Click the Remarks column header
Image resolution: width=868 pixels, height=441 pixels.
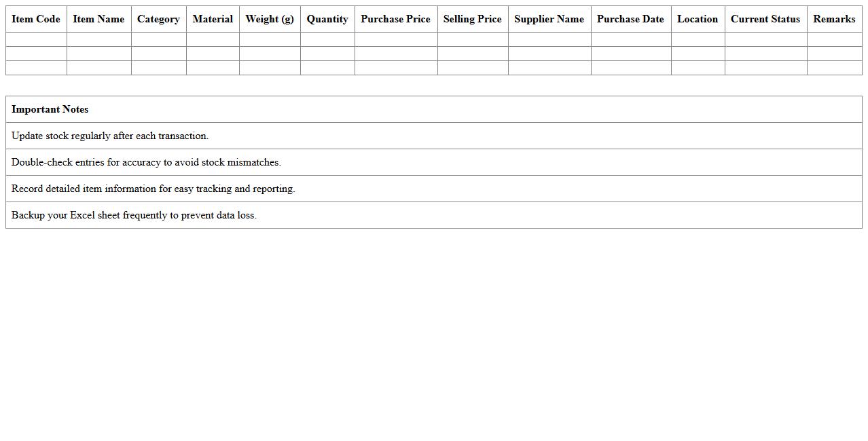[834, 19]
